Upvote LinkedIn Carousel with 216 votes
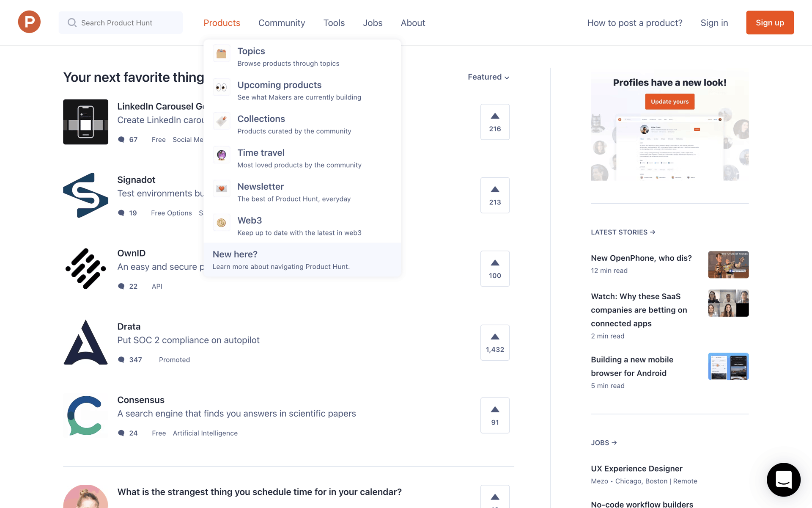Image resolution: width=812 pixels, height=508 pixels. tap(495, 122)
